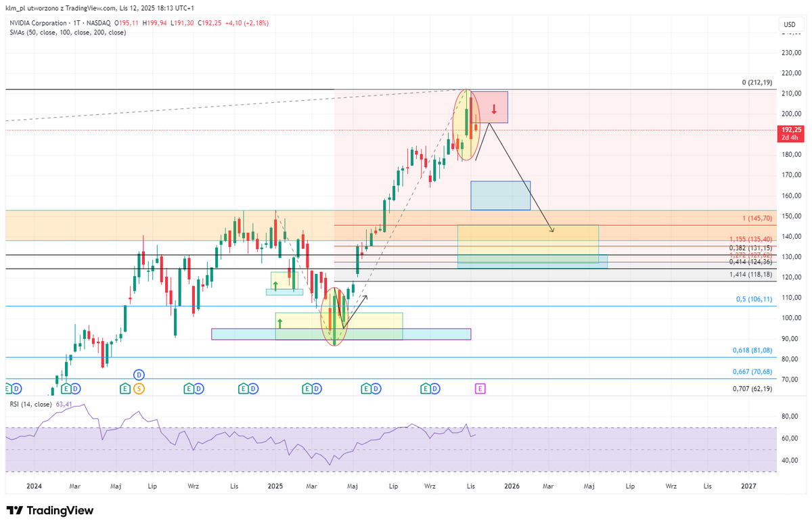The height and width of the screenshot is (527, 812).
Task: Click the earnings E marker above Mar 2025
Action: (x=307, y=388)
